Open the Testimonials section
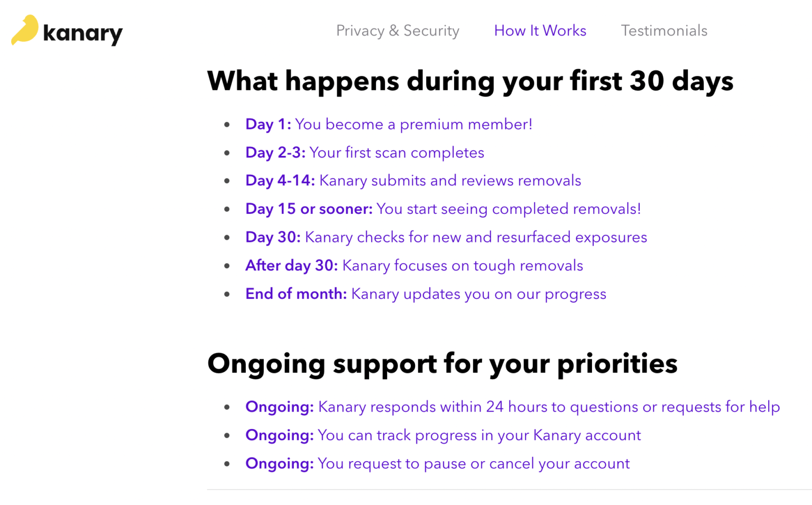812x505 pixels. [664, 31]
